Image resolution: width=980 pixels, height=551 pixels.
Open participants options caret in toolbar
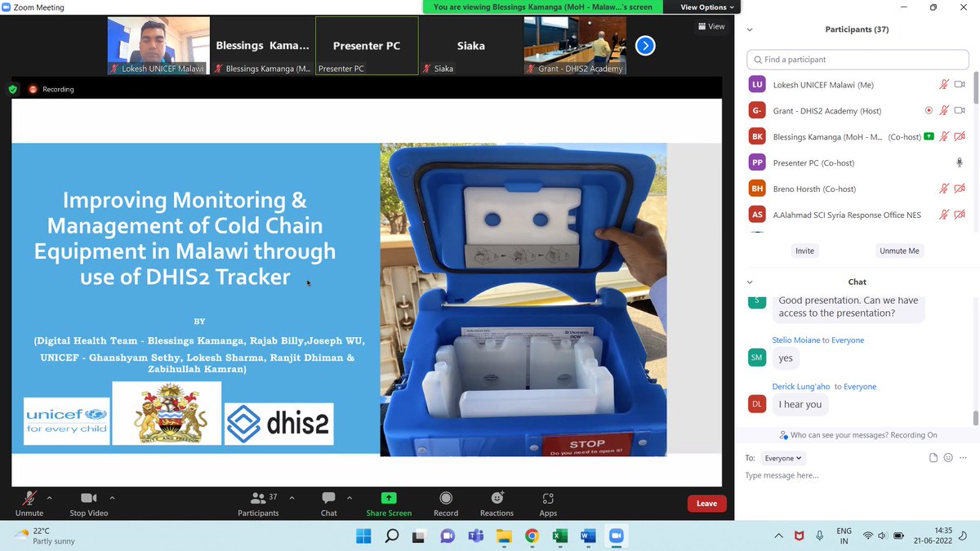pos(292,497)
